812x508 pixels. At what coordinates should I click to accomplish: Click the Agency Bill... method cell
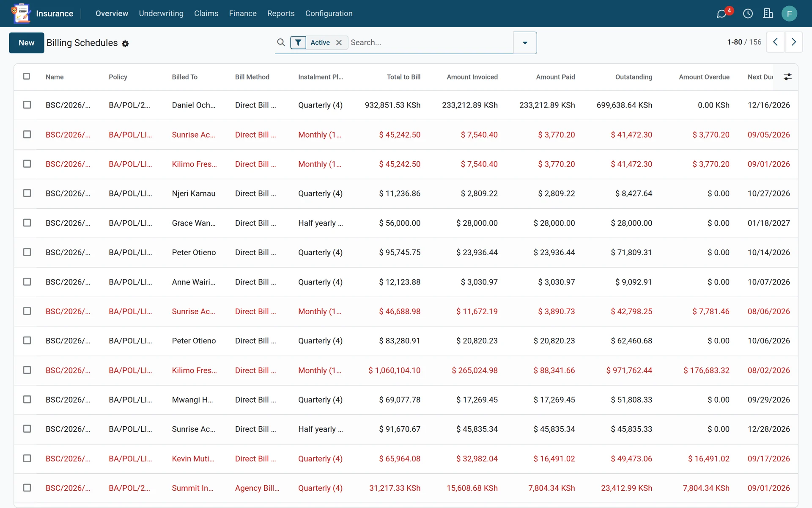pos(257,488)
